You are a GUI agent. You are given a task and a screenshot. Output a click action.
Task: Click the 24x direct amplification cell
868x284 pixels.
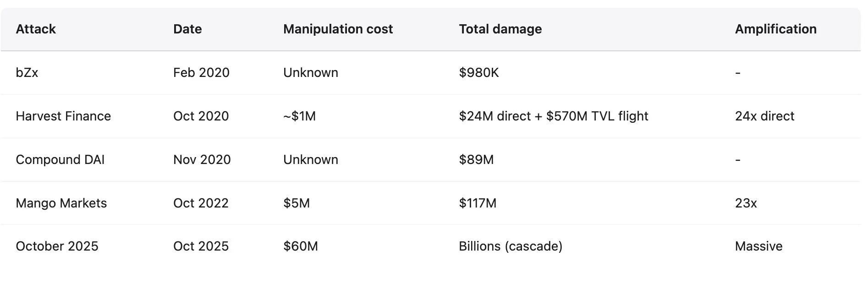click(x=764, y=116)
